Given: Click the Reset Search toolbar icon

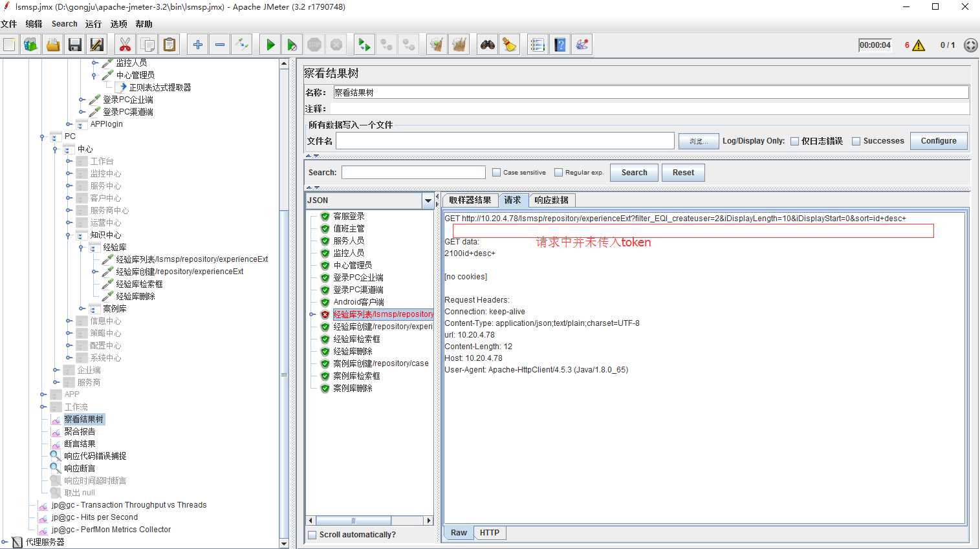Looking at the screenshot, I should coord(510,45).
